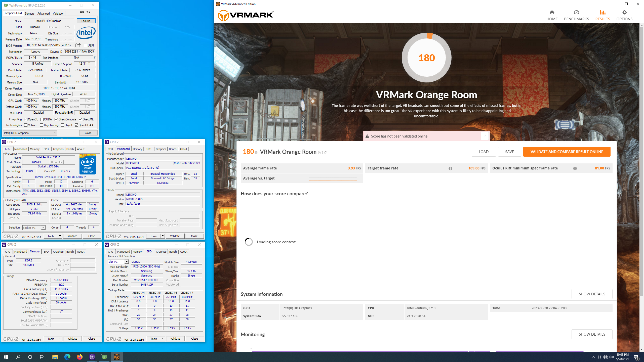Launch Firefox from taskbar
644x362 pixels.
click(79, 357)
